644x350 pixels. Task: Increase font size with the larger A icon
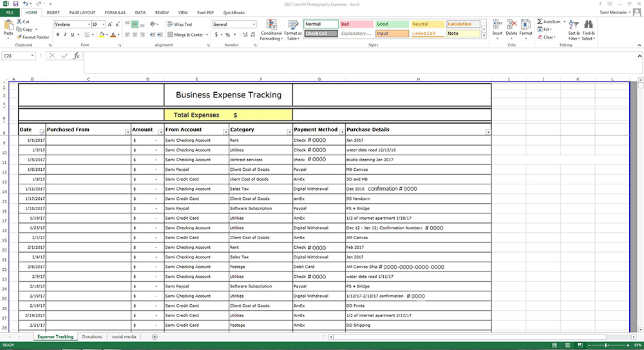[110, 24]
